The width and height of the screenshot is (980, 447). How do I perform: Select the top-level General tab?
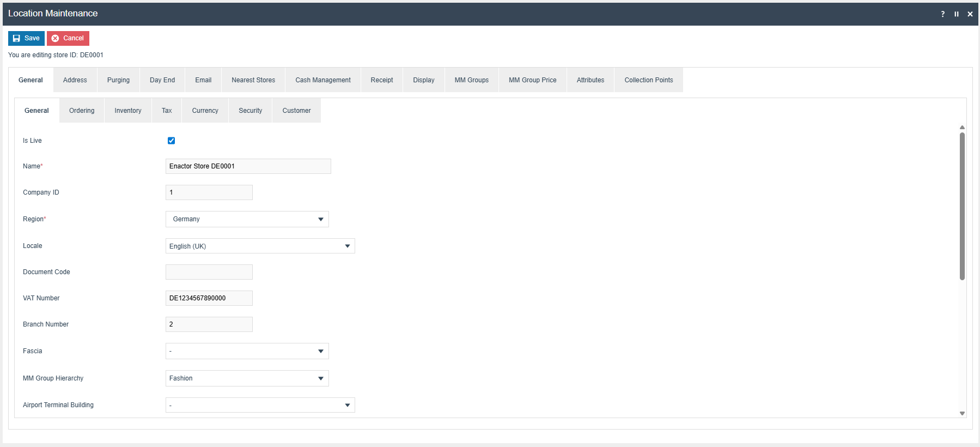coord(31,80)
